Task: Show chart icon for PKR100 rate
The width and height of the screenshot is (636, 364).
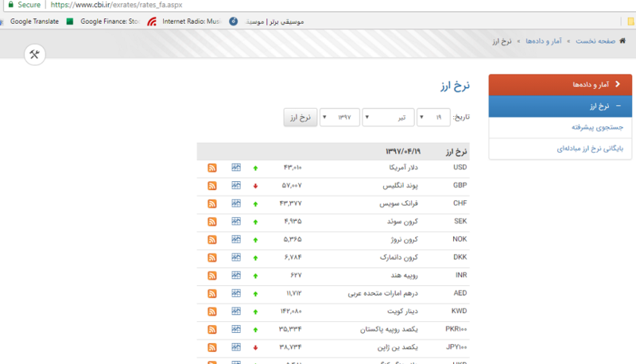Action: 236,329
